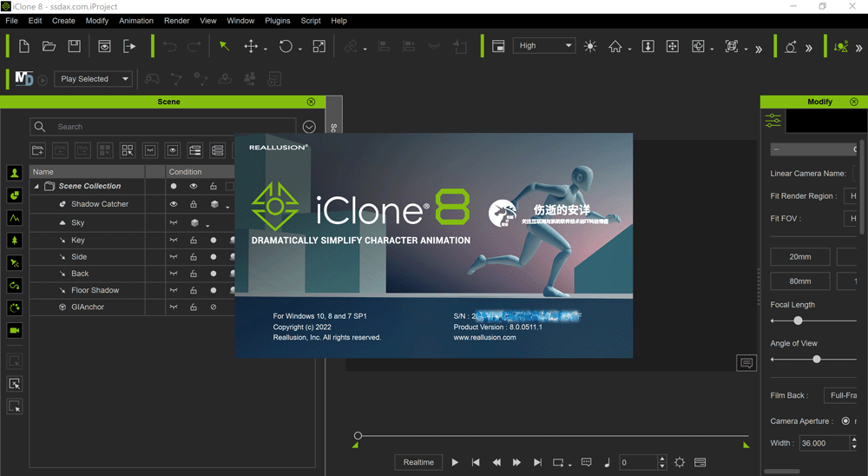This screenshot has height=476, width=868.
Task: Toggle the sun light icon in toolbar
Action: tap(590, 46)
